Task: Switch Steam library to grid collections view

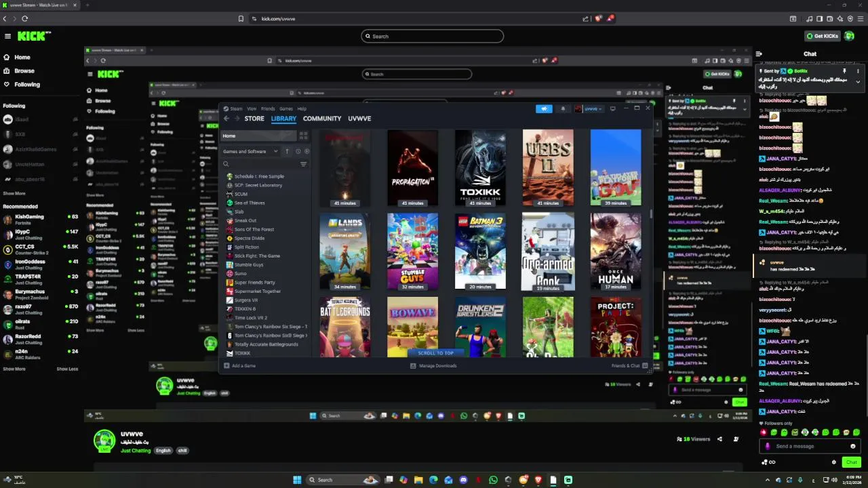Action: [303, 136]
